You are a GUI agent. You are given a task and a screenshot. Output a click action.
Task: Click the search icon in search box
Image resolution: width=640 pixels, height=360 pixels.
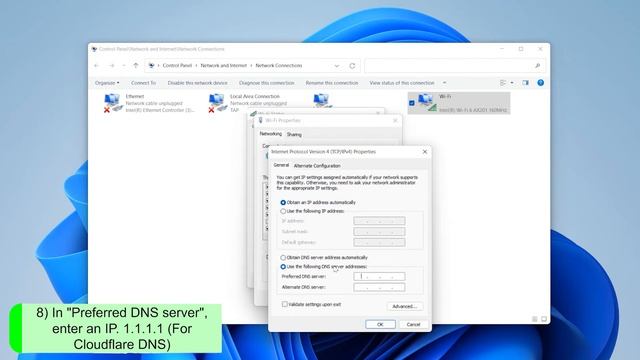click(538, 66)
